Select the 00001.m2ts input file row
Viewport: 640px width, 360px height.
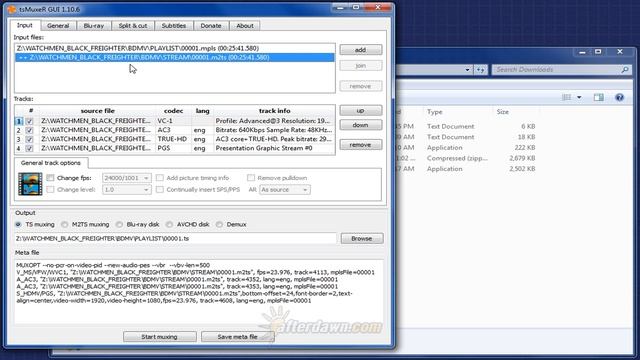click(x=175, y=58)
